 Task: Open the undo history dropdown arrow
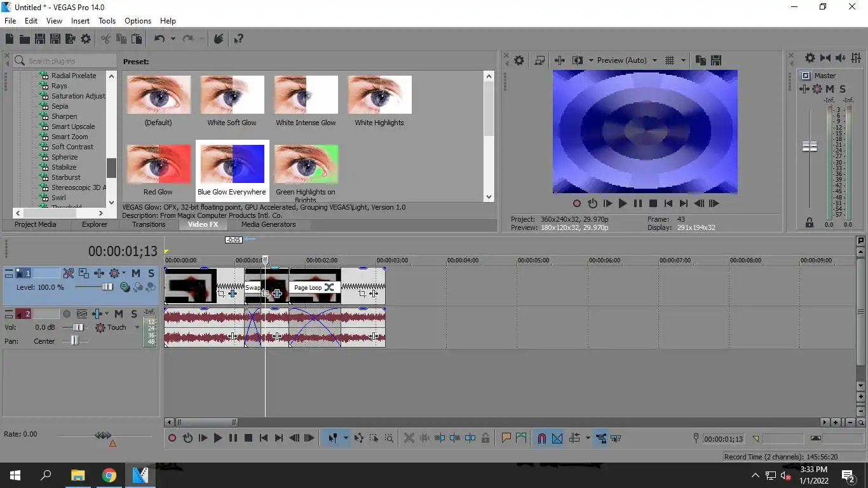(173, 39)
